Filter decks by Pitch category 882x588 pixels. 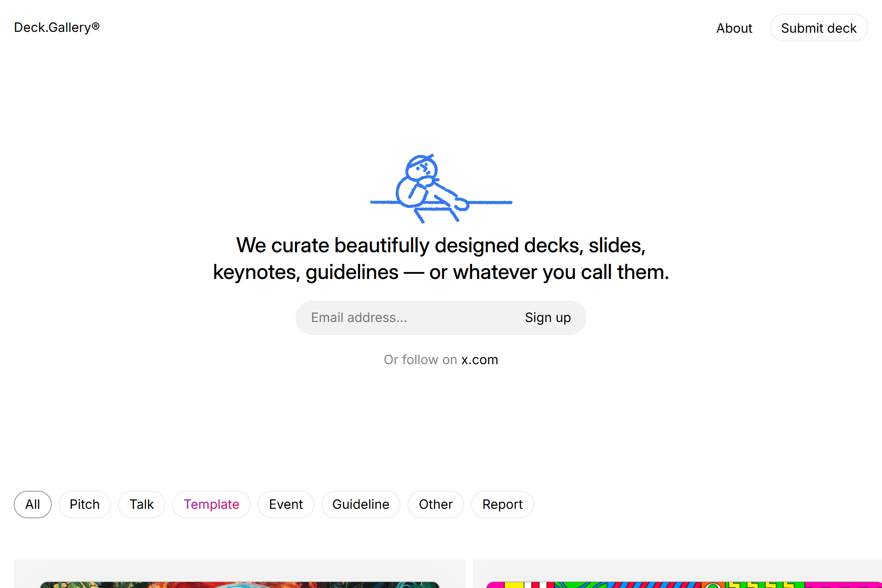point(84,504)
